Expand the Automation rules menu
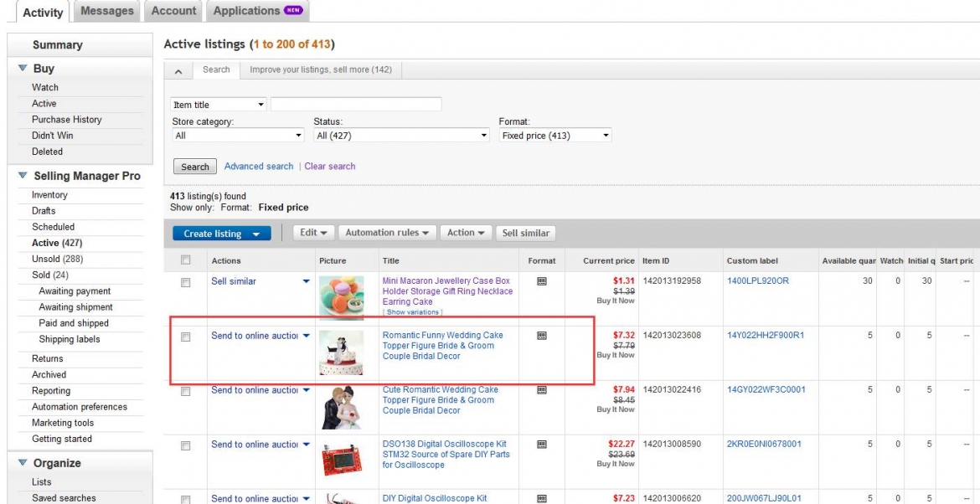 (390, 233)
